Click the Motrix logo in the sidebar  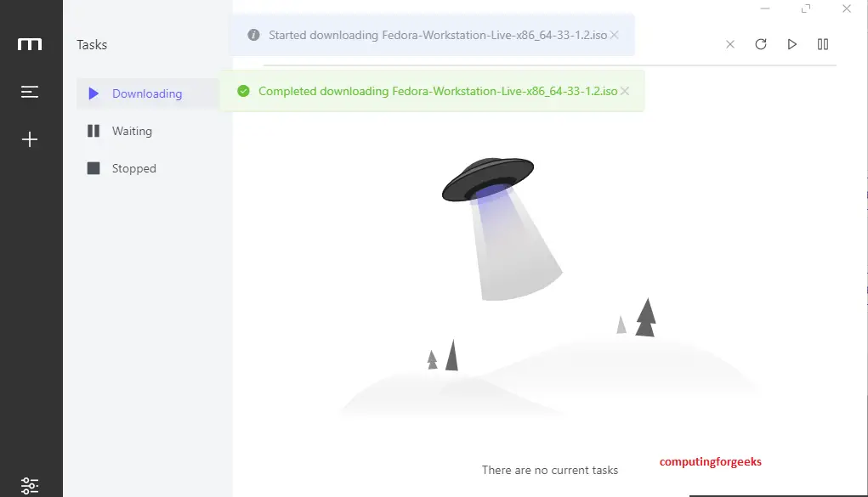click(30, 44)
